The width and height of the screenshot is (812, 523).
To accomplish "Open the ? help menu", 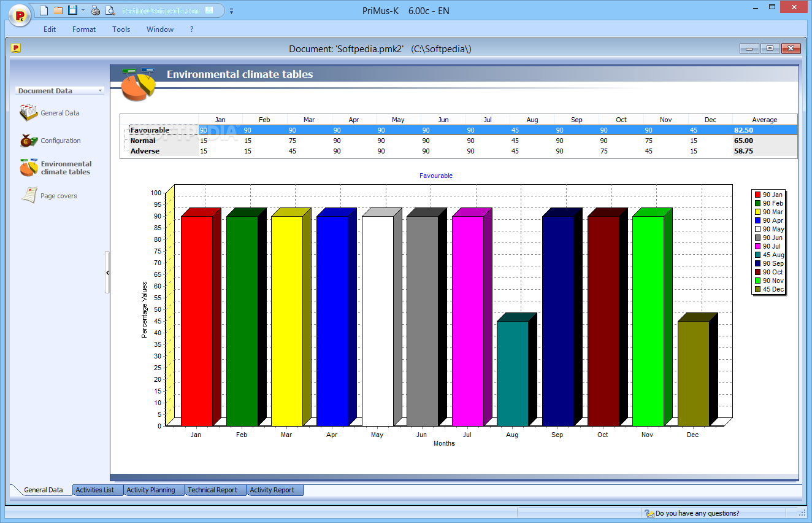I will tap(191, 29).
